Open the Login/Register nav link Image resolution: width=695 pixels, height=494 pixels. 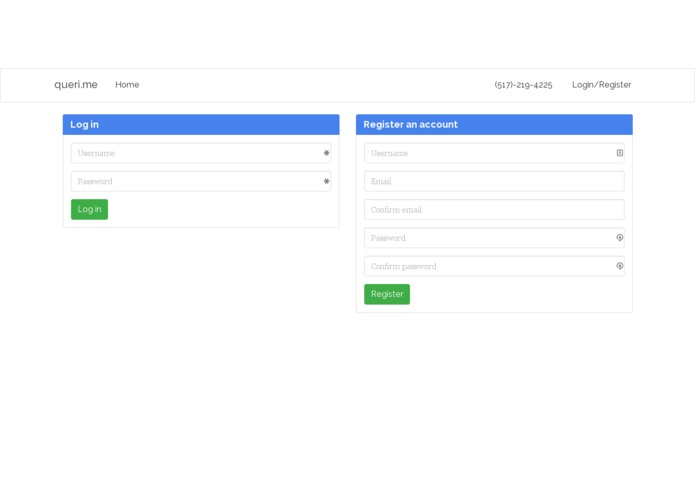(x=601, y=85)
